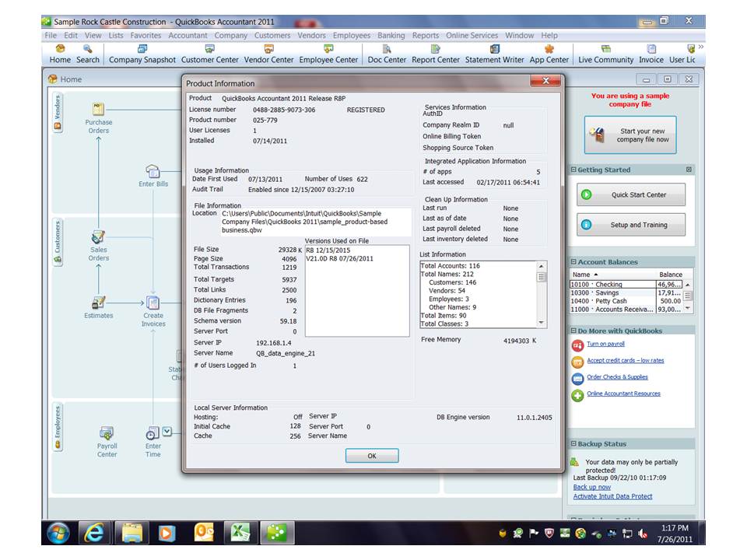Select the Create Invoices icon
747x560 pixels.
pyautogui.click(x=154, y=306)
